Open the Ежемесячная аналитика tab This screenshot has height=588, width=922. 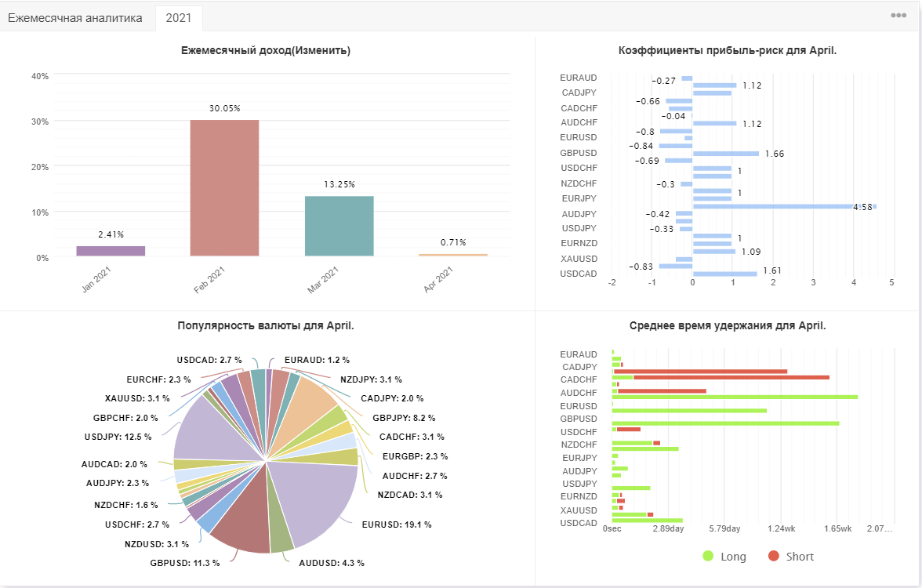[x=75, y=18]
